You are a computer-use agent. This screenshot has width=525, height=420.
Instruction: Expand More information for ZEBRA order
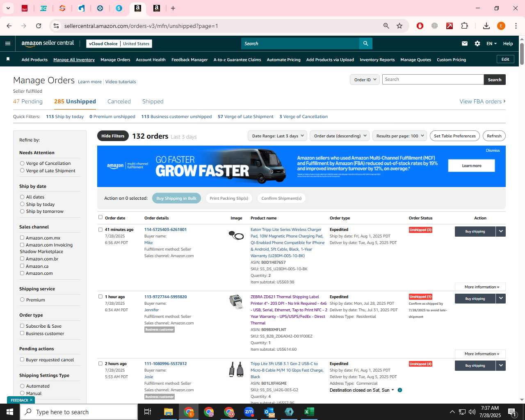point(480,354)
